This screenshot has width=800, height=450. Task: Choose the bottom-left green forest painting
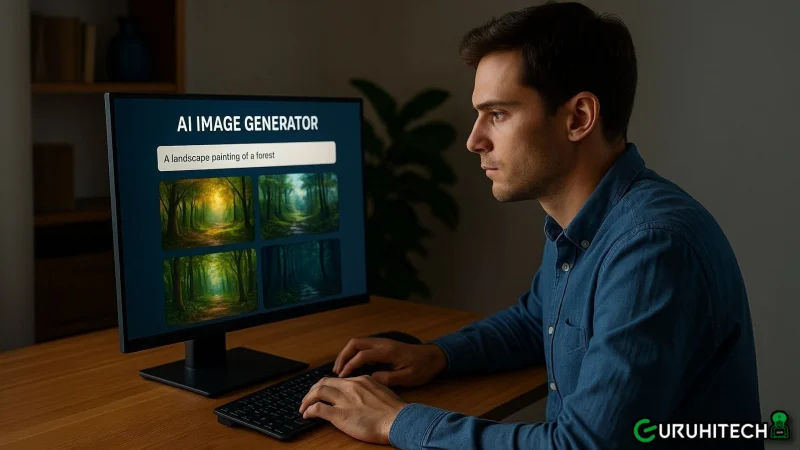210,286
